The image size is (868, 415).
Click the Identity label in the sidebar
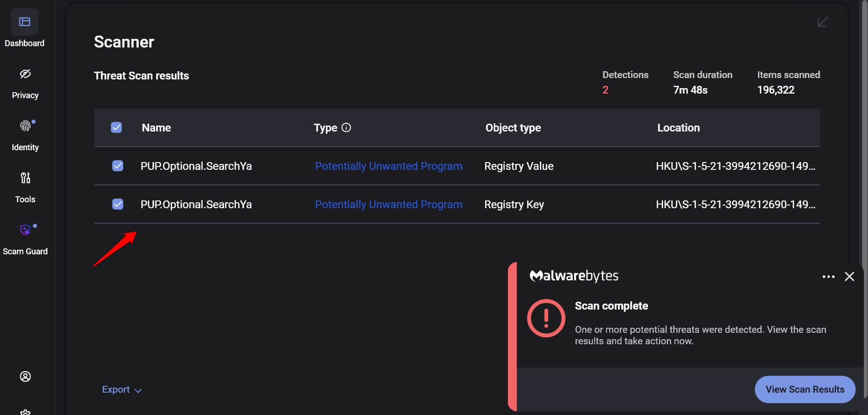[25, 147]
